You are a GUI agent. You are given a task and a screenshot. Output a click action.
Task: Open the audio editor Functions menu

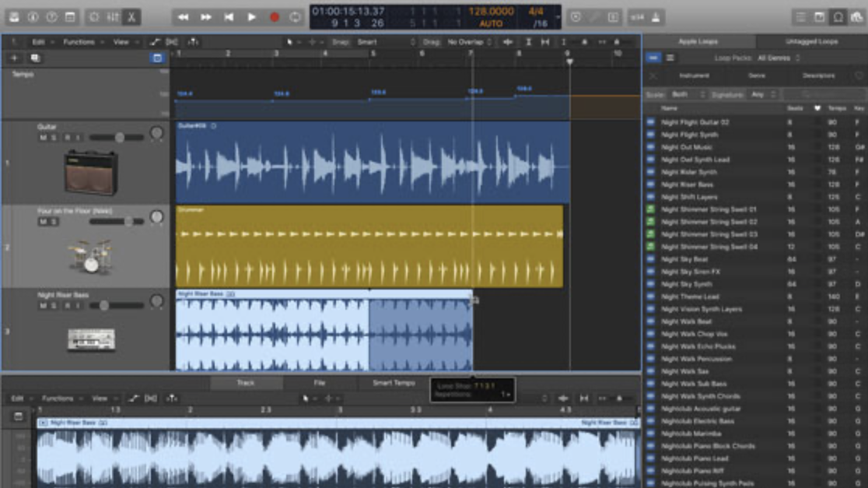[61, 398]
